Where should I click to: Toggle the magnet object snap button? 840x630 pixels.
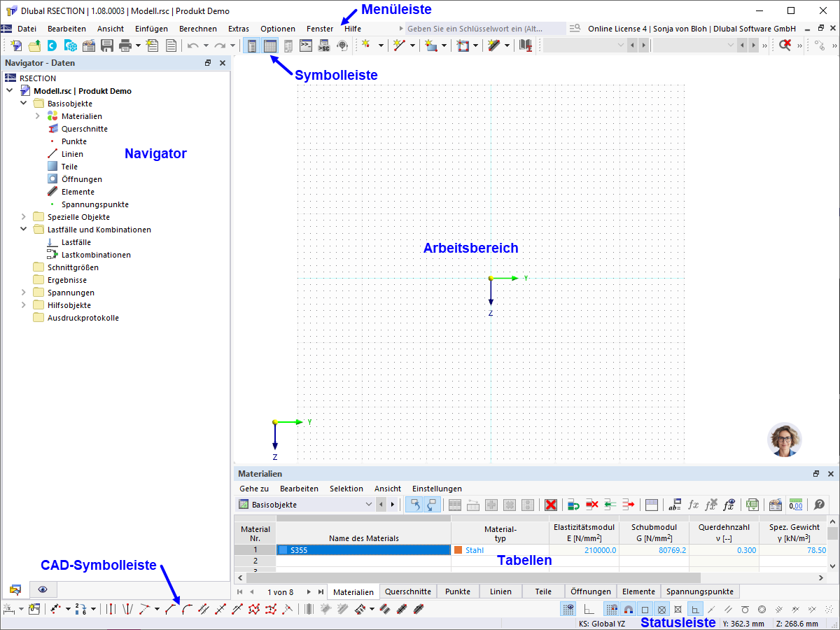(x=629, y=610)
